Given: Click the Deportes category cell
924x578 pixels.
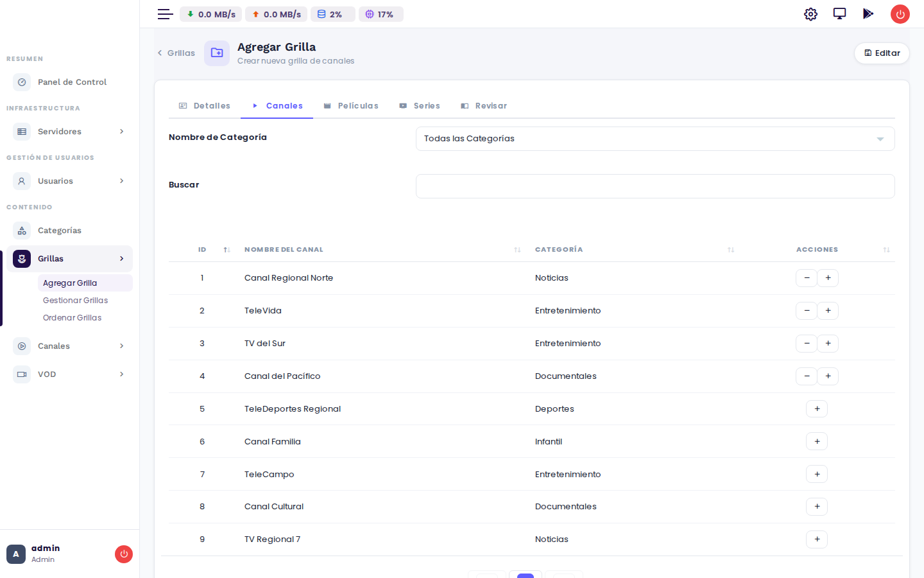Looking at the screenshot, I should 554,409.
